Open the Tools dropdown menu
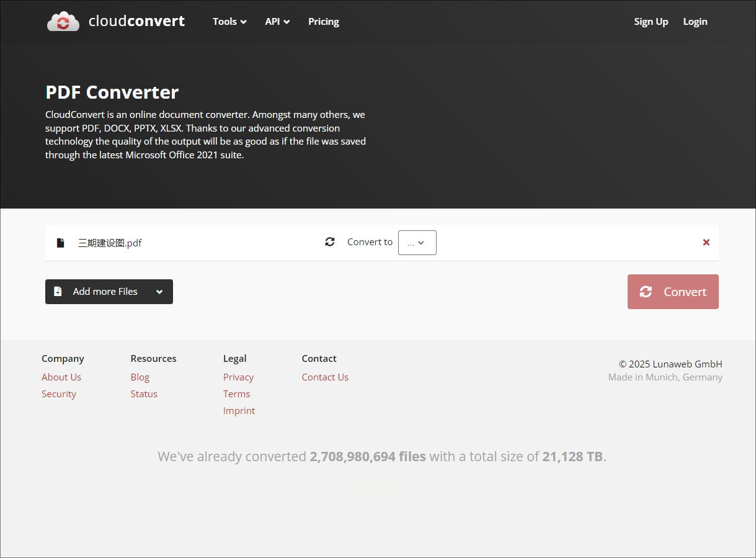The image size is (756, 558). (229, 21)
